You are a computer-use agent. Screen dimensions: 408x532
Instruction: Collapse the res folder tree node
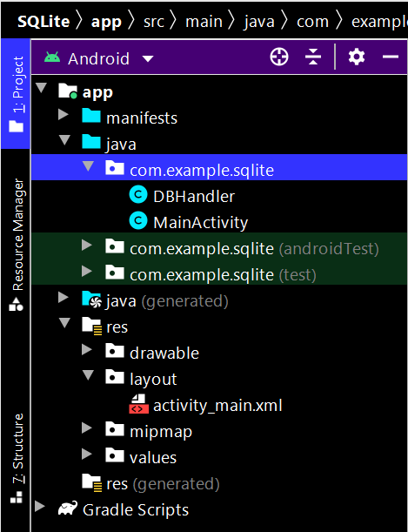[x=64, y=322]
